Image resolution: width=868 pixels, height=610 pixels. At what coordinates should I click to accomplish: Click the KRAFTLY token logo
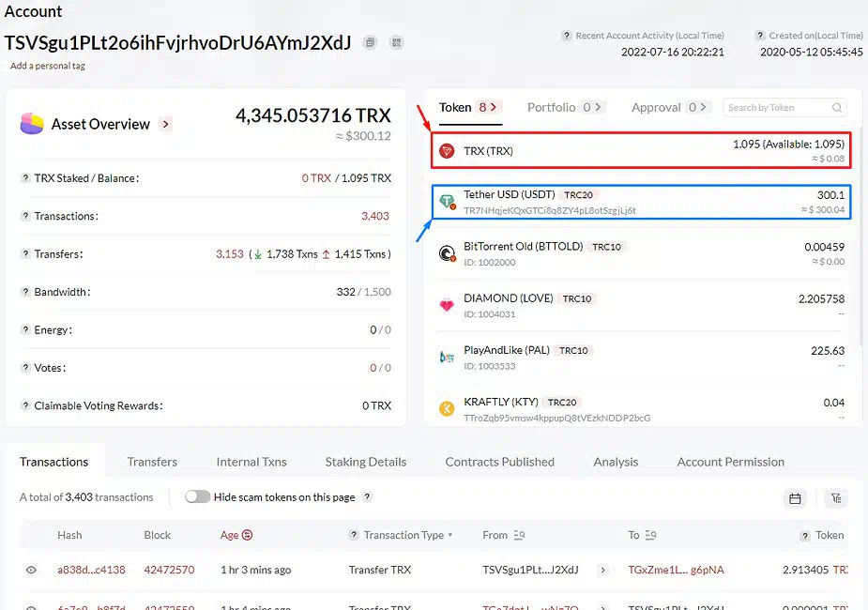447,409
